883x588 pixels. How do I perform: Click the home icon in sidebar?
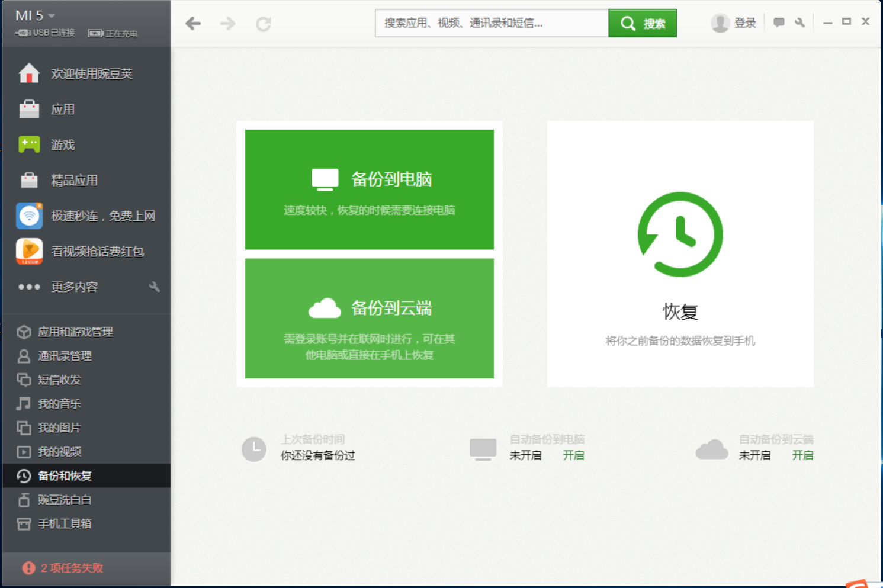[x=29, y=73]
